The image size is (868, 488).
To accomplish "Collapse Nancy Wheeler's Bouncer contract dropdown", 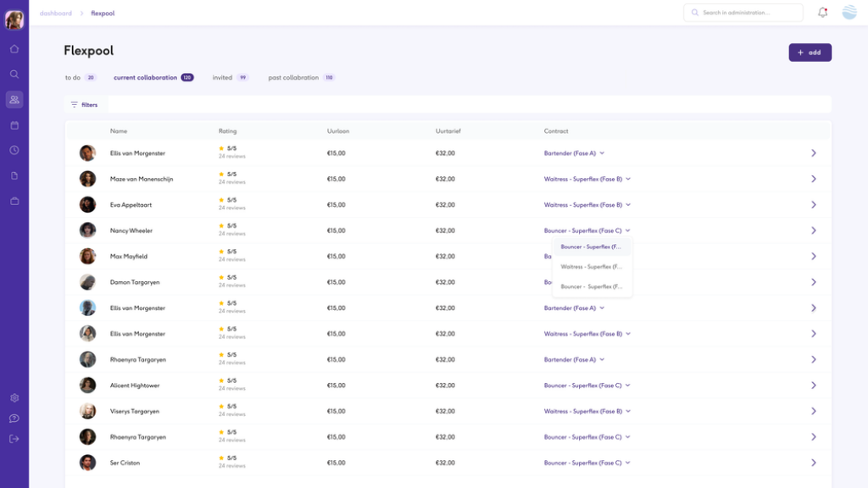I will [628, 230].
